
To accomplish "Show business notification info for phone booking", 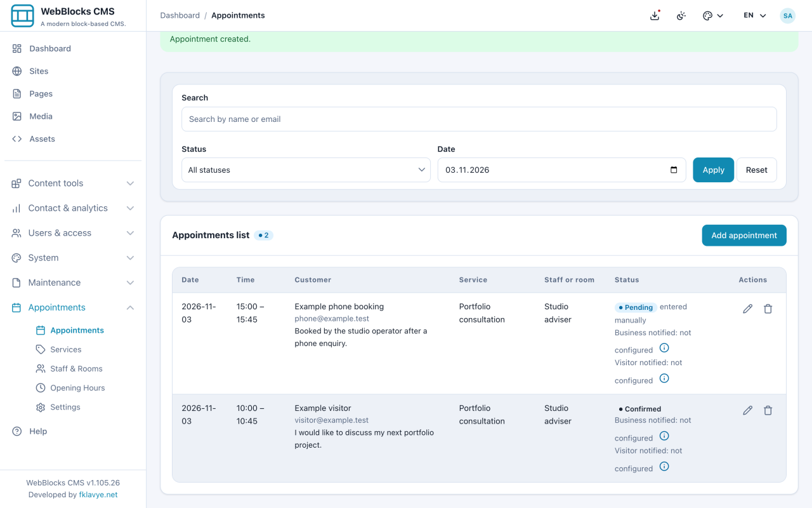I will (664, 348).
